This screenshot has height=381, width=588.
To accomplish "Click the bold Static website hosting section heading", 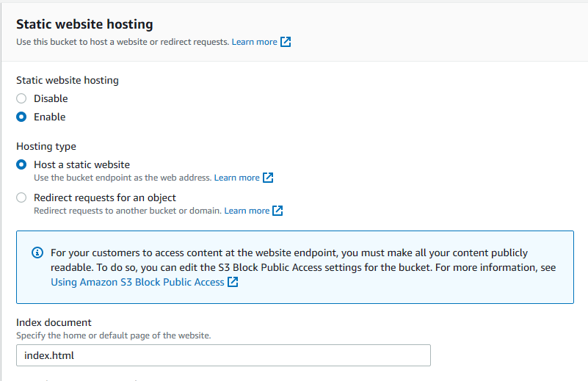I will coord(84,25).
